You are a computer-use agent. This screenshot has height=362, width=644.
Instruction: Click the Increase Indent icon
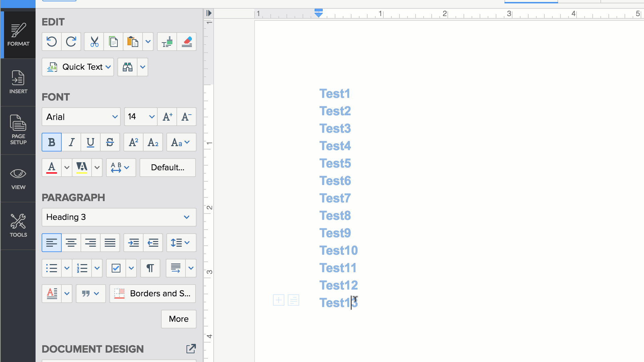[133, 243]
